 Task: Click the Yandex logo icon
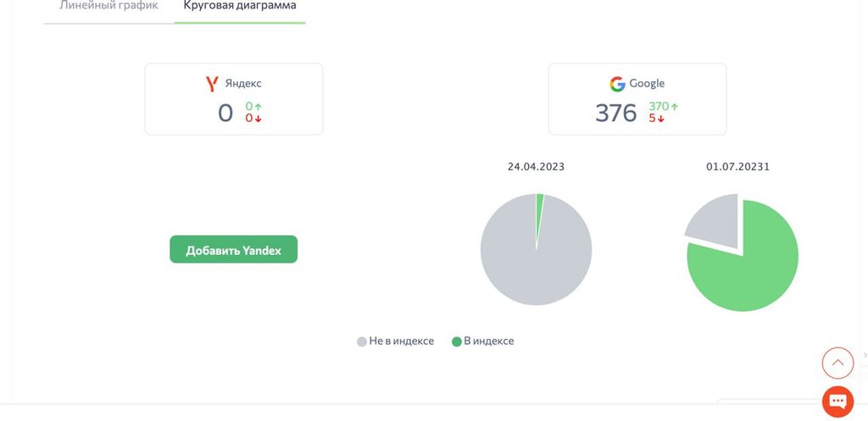tap(211, 84)
